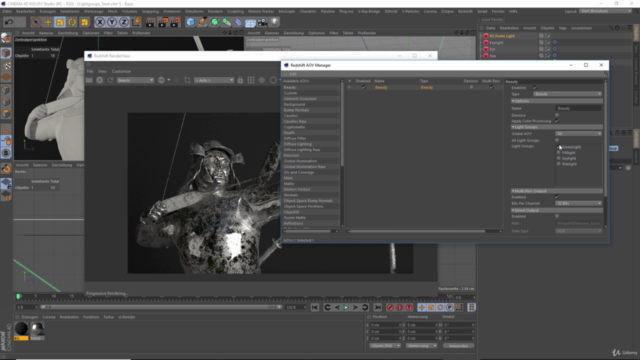Select Diffuse Lighting in available AOVs
Screen dimensions: 640x360
[298, 144]
